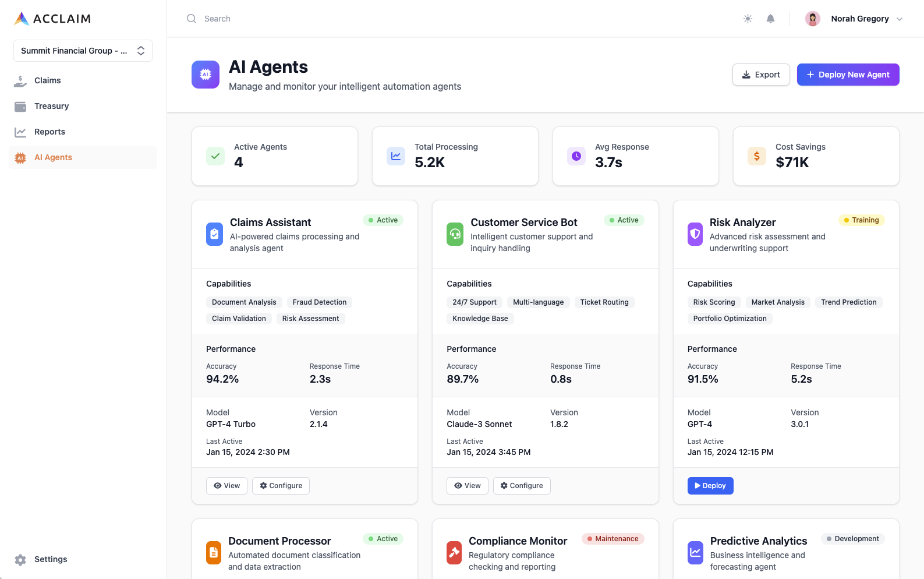Screen dimensions: 924x579
Task: Click the Claude-3 Sonnet model value
Action: (479, 424)
